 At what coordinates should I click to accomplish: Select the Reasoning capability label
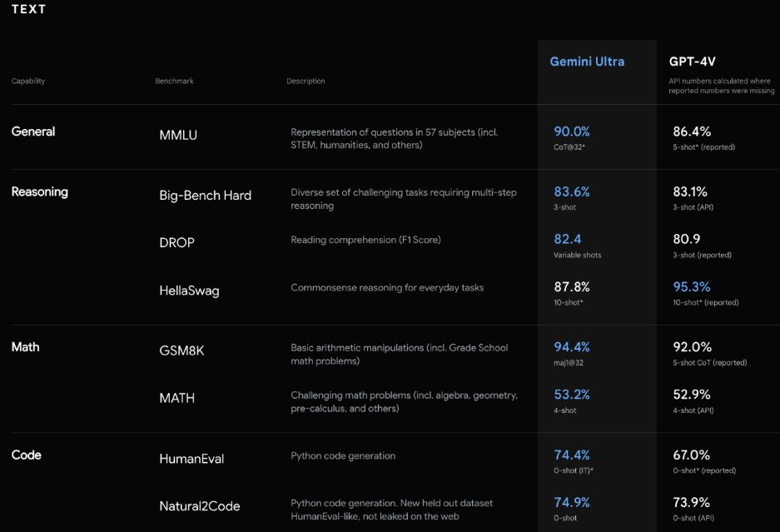click(x=40, y=192)
